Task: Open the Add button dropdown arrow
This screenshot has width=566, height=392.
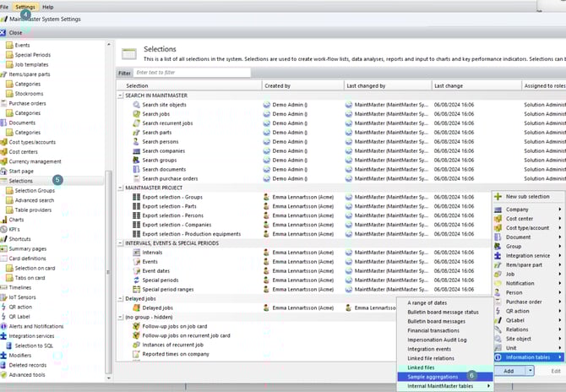Action: pyautogui.click(x=530, y=371)
